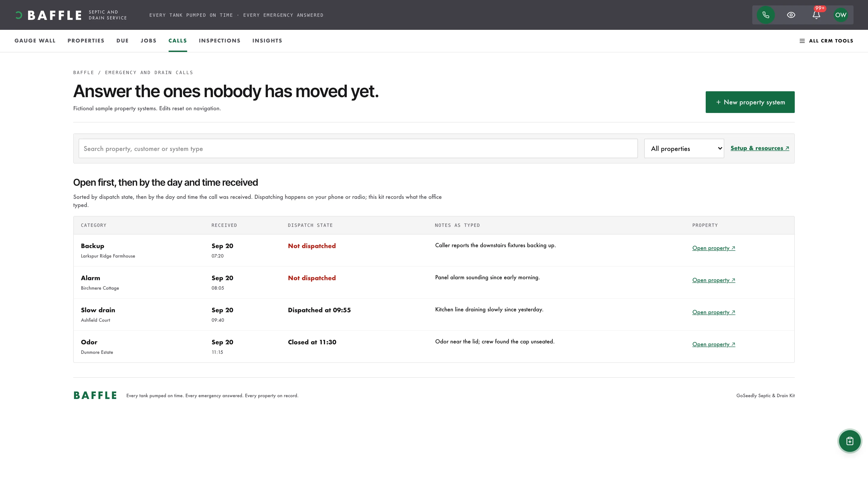Image resolution: width=868 pixels, height=488 pixels.
Task: Open property for the Odor call
Action: 714,344
